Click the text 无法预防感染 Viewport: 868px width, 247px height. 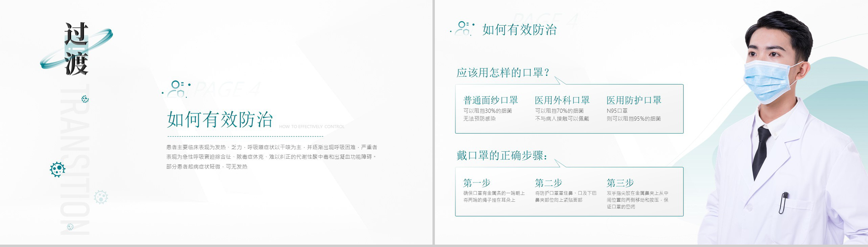(479, 119)
